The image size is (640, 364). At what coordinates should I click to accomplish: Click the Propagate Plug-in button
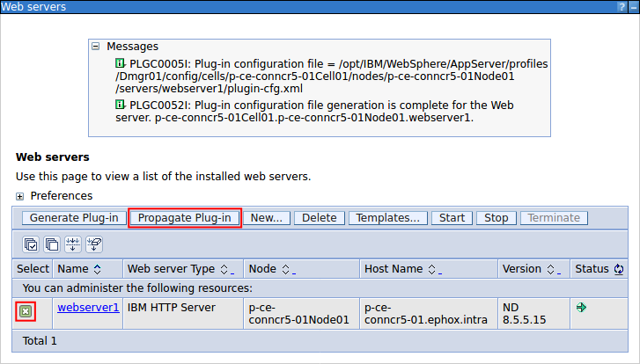tap(185, 218)
